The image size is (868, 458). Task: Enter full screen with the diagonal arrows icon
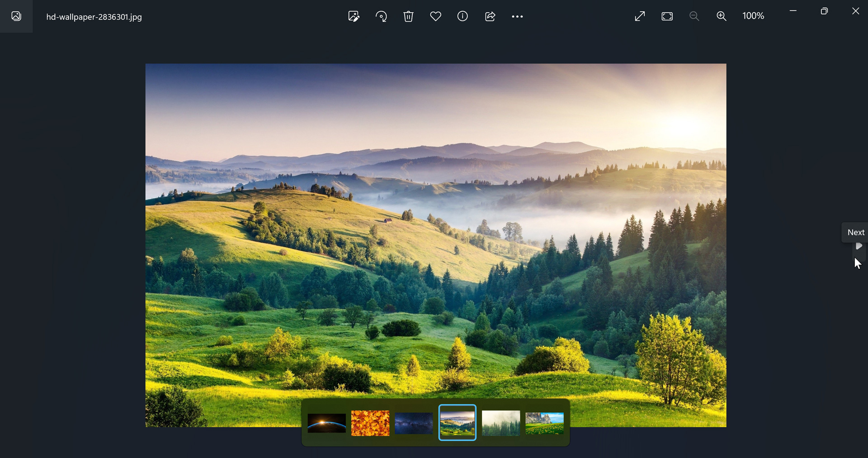(640, 16)
